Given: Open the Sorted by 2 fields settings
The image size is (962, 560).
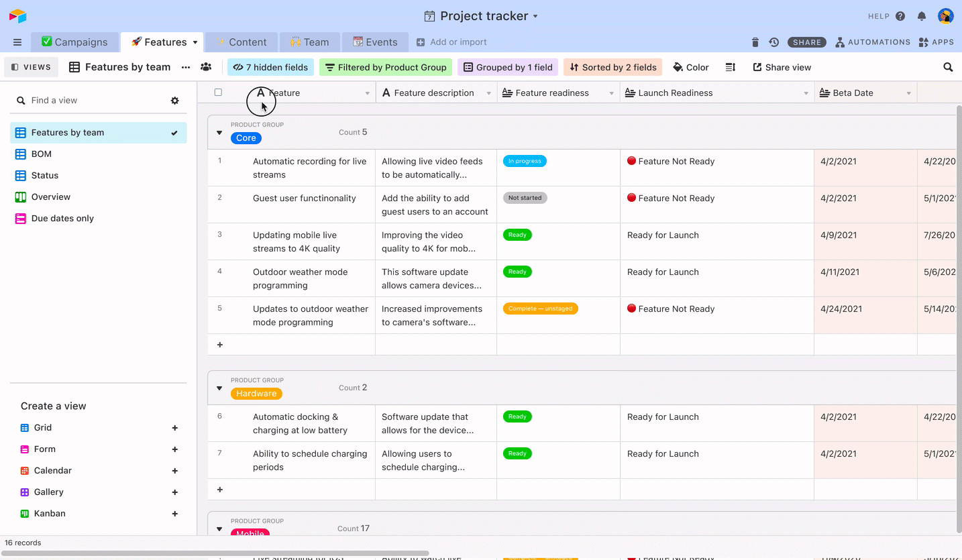Looking at the screenshot, I should click(612, 67).
